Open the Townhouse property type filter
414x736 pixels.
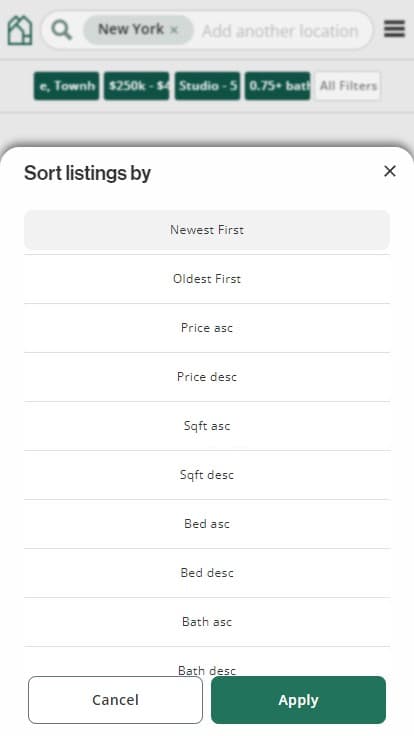[66, 86]
